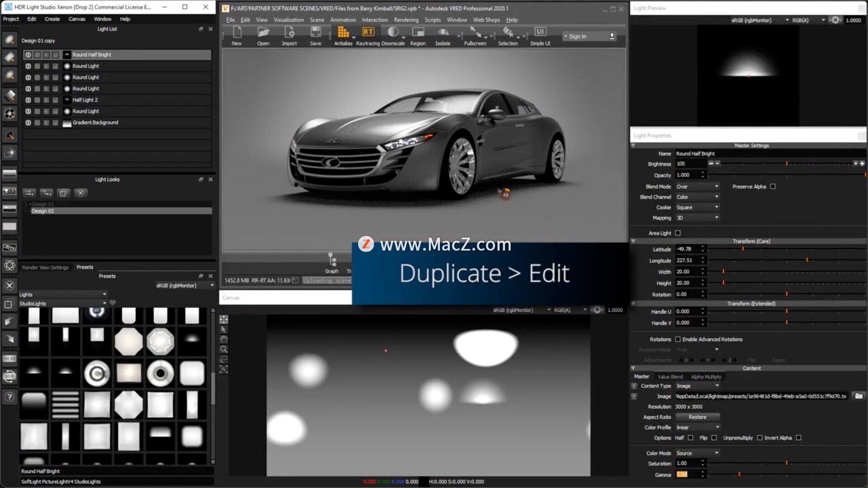Viewport: 868px width, 488px height.
Task: Check the Unpremultiply checkbox
Action: [760, 438]
